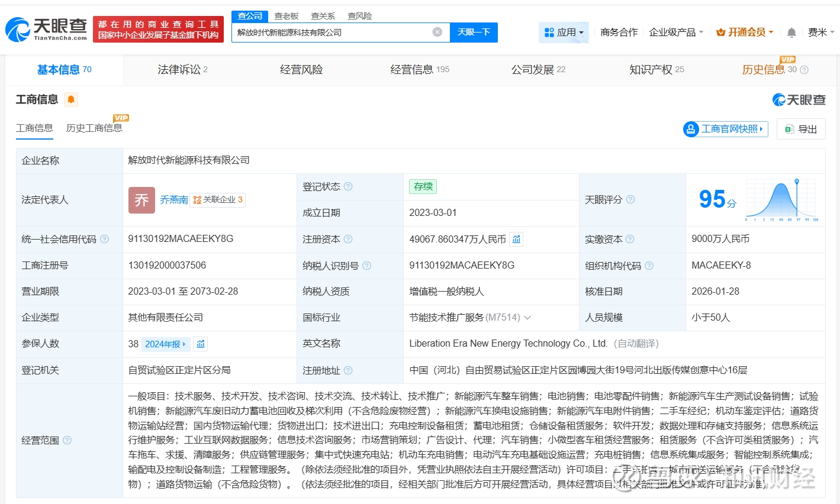Click help icon next to 登记状态
Screen dimensions: 840x504
pyautogui.click(x=348, y=186)
